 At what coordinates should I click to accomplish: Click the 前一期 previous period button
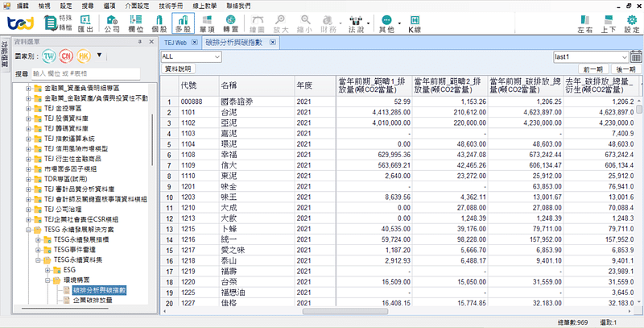pyautogui.click(x=593, y=70)
